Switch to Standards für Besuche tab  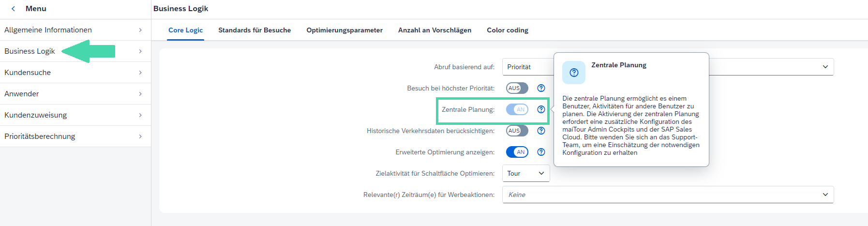[254, 30]
